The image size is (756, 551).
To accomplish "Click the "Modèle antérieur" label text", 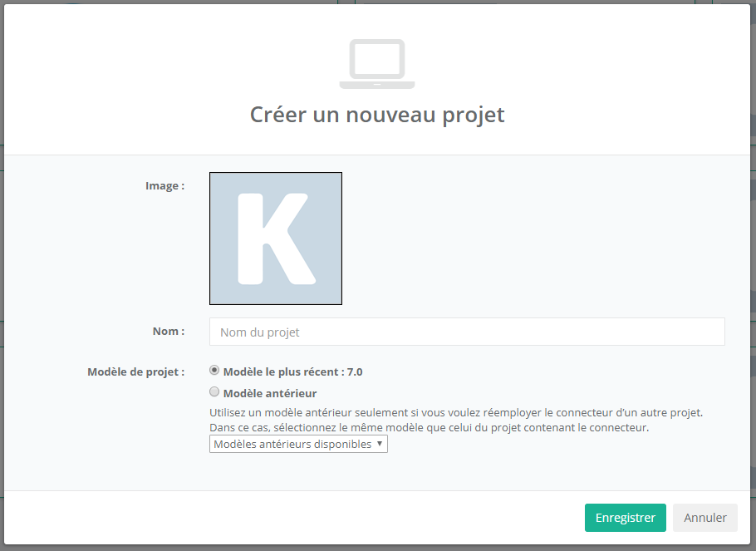I will tap(270, 393).
